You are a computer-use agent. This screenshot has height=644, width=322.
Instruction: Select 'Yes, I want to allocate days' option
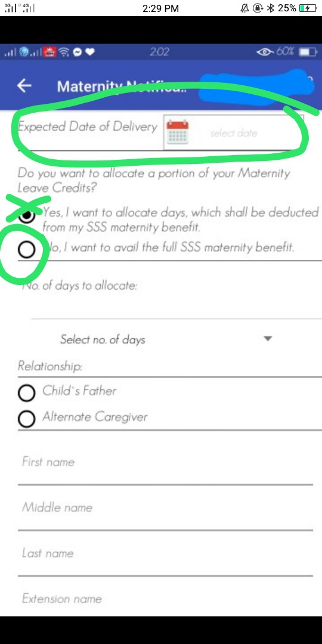(x=27, y=216)
